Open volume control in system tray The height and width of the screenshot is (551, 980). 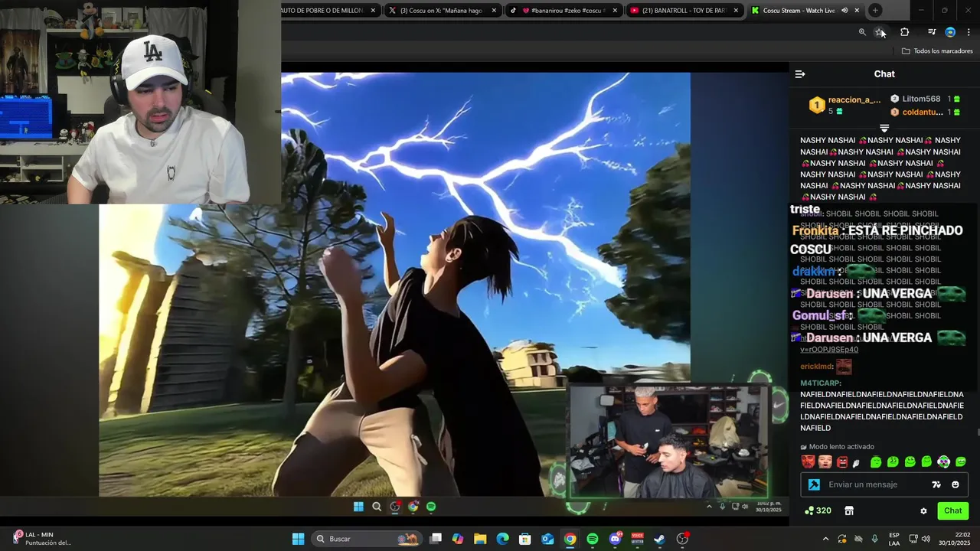(x=926, y=539)
